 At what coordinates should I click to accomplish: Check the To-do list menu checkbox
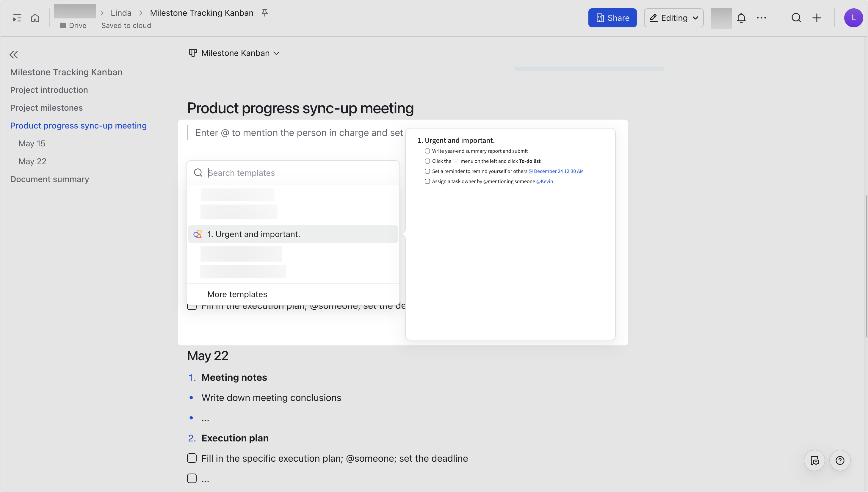427,161
